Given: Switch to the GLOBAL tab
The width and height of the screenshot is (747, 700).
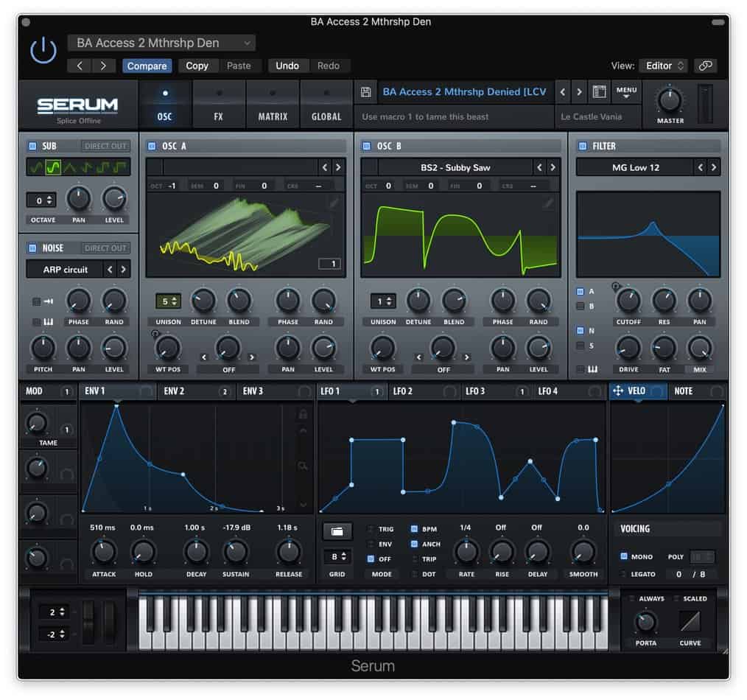Looking at the screenshot, I should pos(326,106).
